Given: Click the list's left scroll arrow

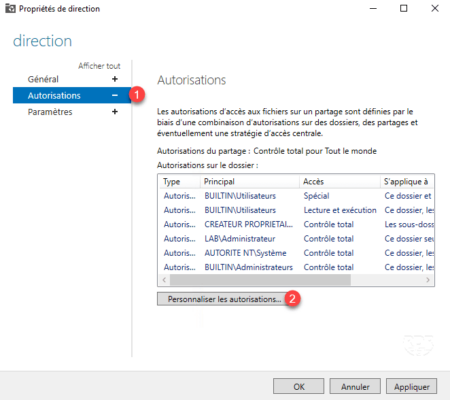Looking at the screenshot, I should point(164,280).
